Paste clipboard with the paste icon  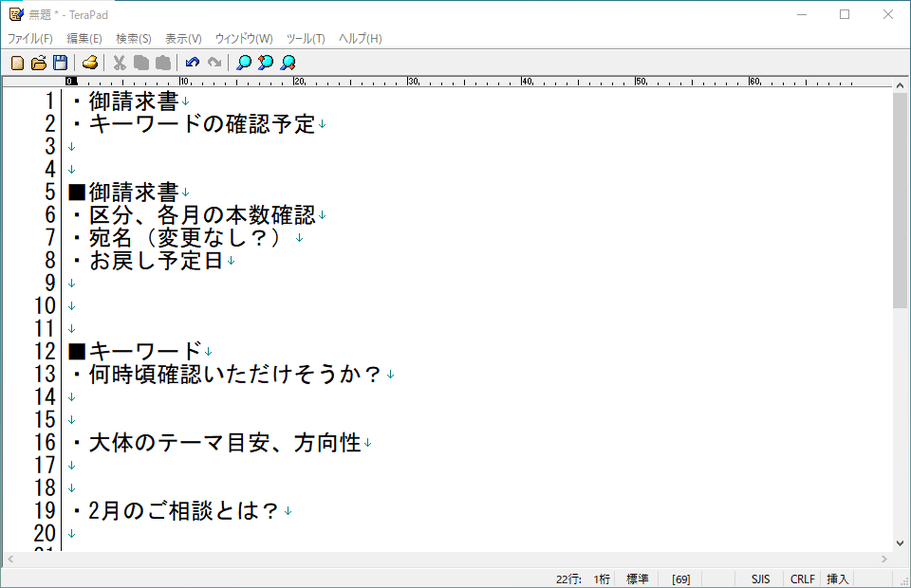163,63
